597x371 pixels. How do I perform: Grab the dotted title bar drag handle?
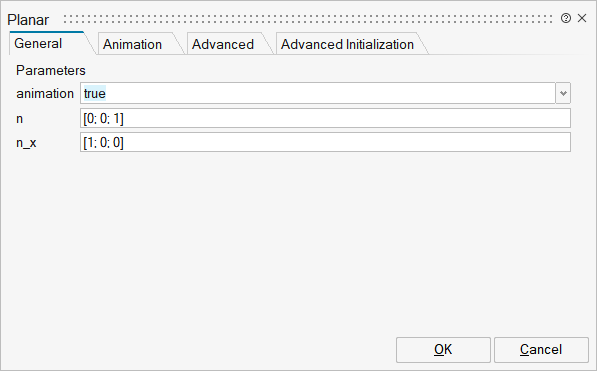(308, 19)
